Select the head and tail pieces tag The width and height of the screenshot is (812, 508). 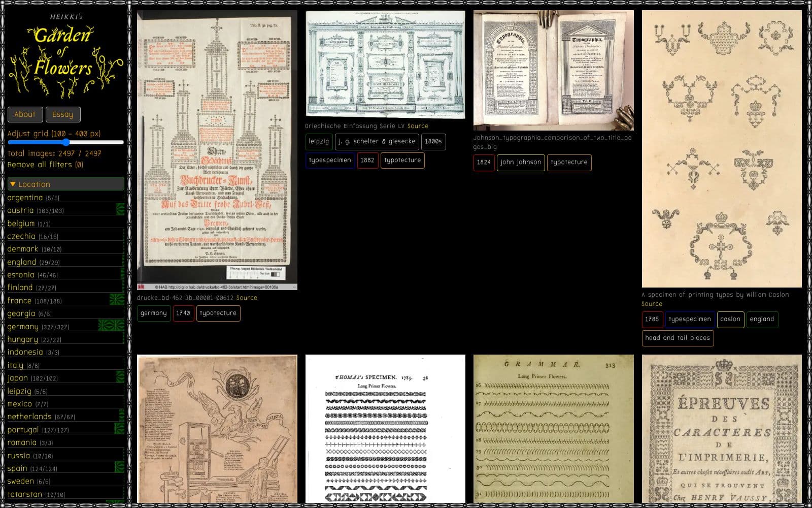point(678,338)
